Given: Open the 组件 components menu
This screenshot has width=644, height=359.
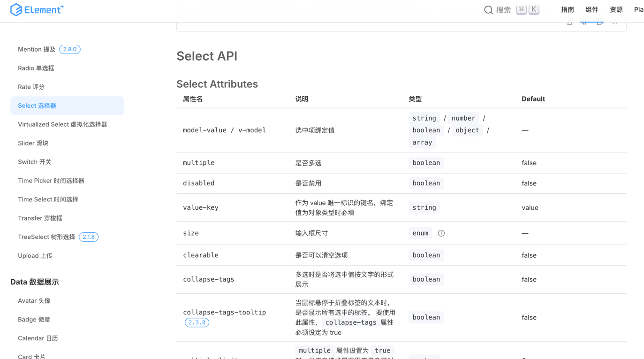Looking at the screenshot, I should (591, 10).
